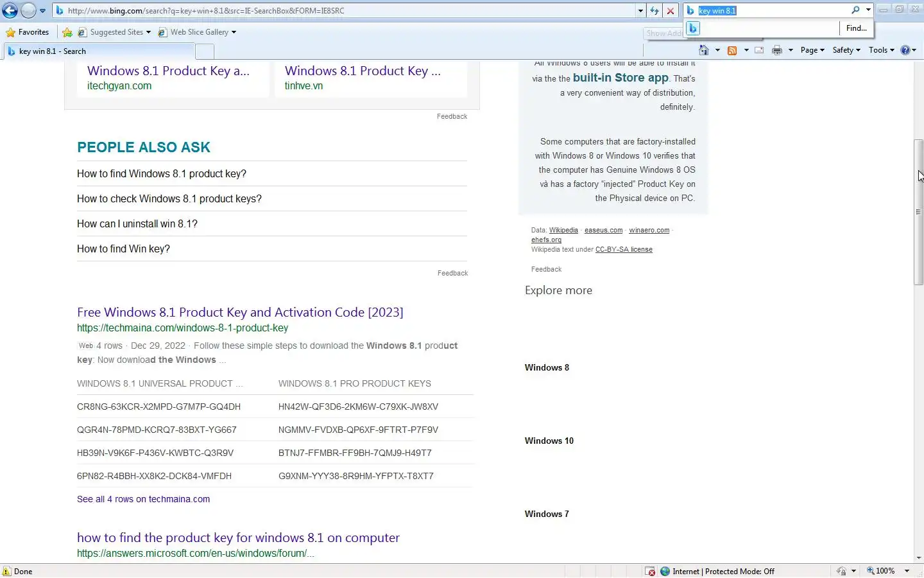Click the RSS feeds icon
The width and height of the screenshot is (924, 578).
732,50
